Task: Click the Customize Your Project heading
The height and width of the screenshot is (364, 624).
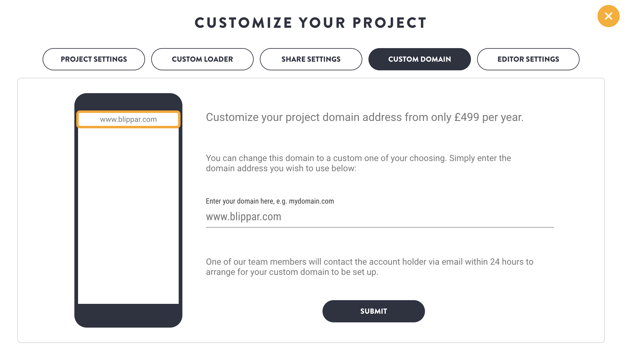Action: point(311,23)
